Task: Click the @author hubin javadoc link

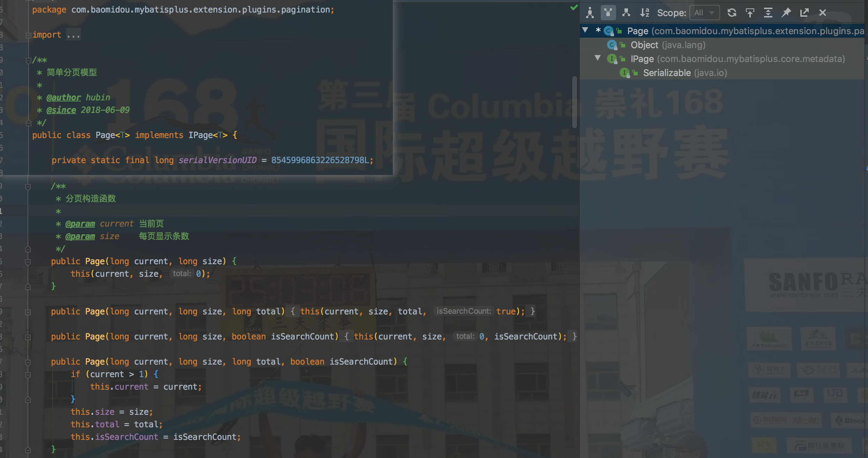Action: pyautogui.click(x=63, y=97)
